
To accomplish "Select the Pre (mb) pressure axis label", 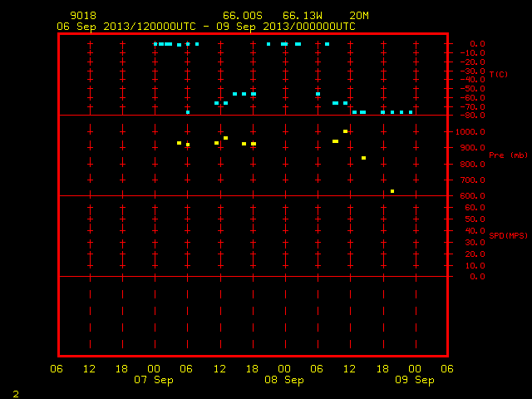I will click(x=508, y=155).
